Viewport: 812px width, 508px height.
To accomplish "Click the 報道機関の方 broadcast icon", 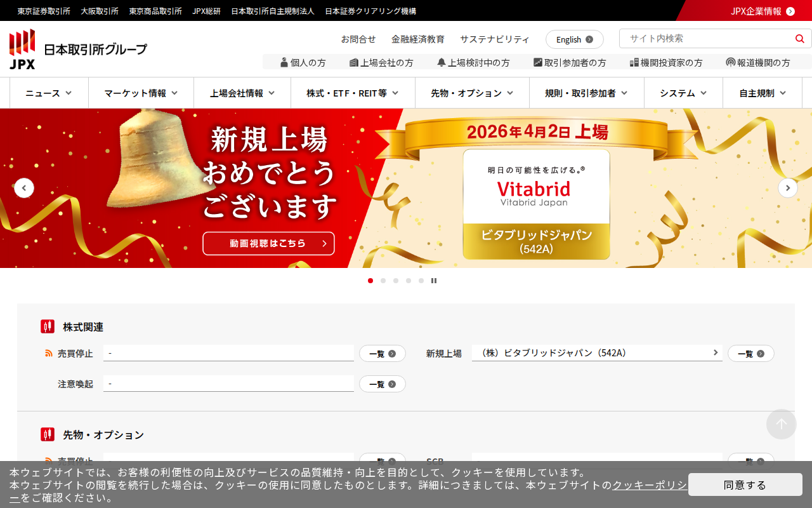I will click(731, 62).
